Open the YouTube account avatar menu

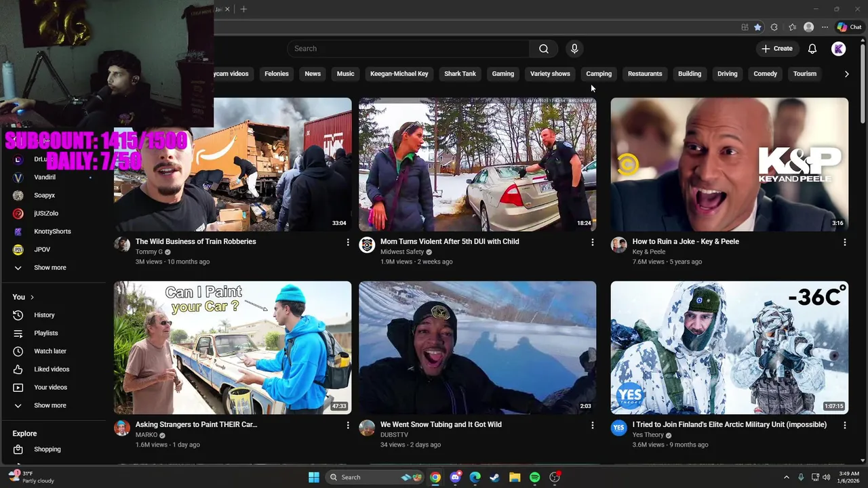pos(839,49)
